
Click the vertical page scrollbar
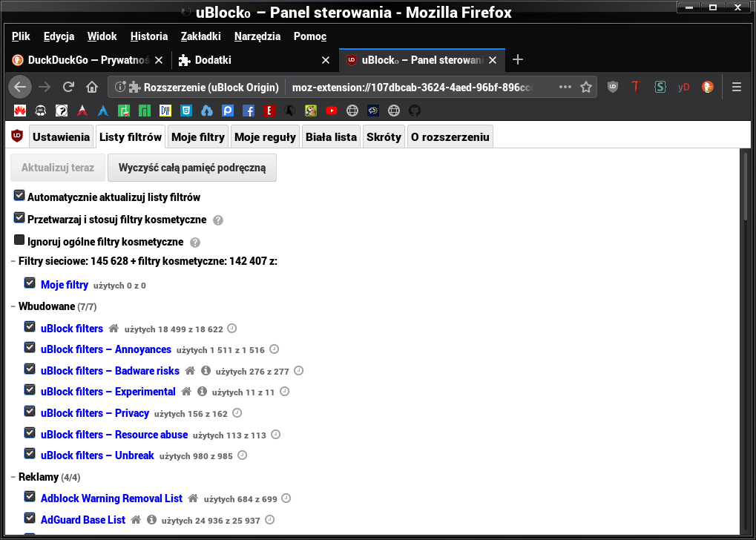[746, 185]
